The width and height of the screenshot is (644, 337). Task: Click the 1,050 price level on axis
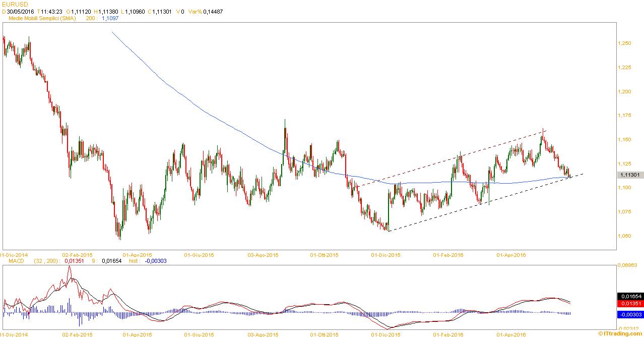(625, 236)
